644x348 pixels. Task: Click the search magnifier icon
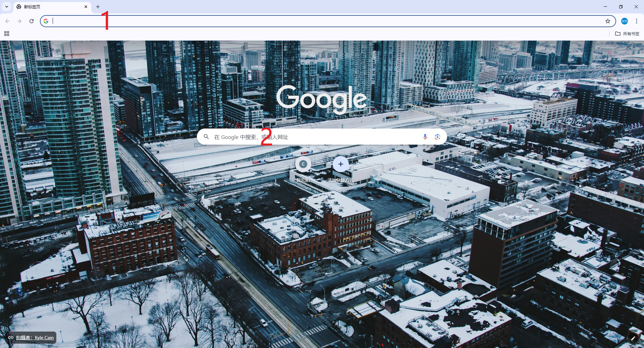click(x=206, y=137)
